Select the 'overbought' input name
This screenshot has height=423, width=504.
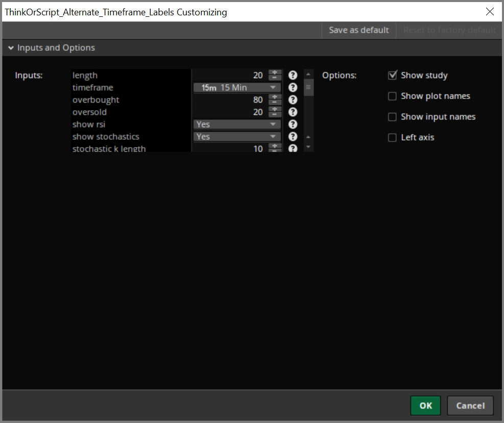pyautogui.click(x=96, y=100)
